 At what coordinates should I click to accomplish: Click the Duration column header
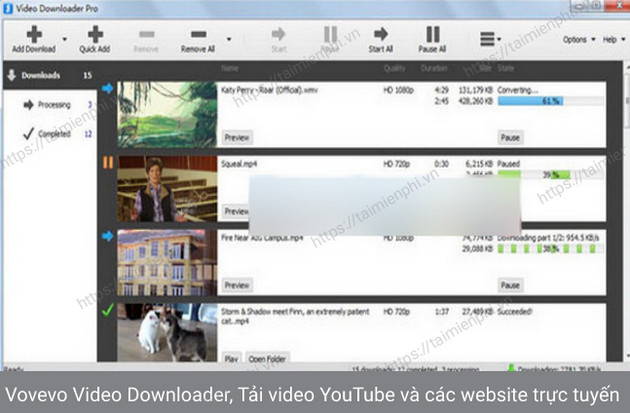pyautogui.click(x=434, y=68)
